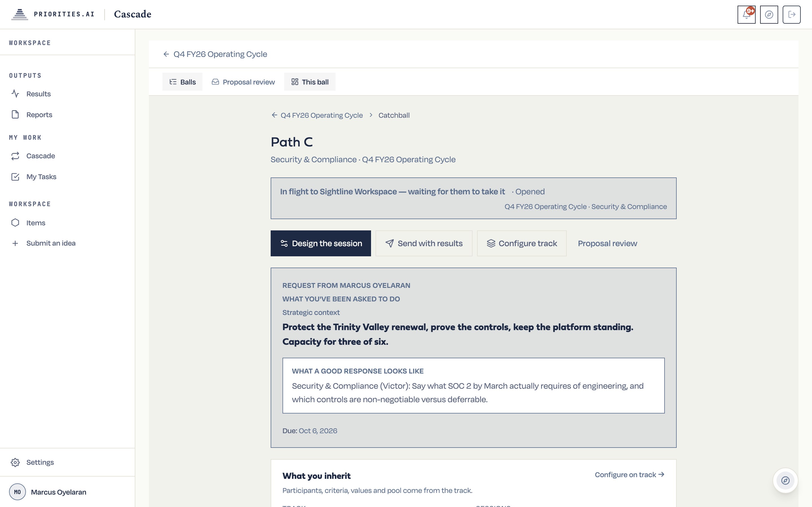Click the My Tasks checkbox icon
Image resolution: width=812 pixels, height=507 pixels.
click(15, 177)
